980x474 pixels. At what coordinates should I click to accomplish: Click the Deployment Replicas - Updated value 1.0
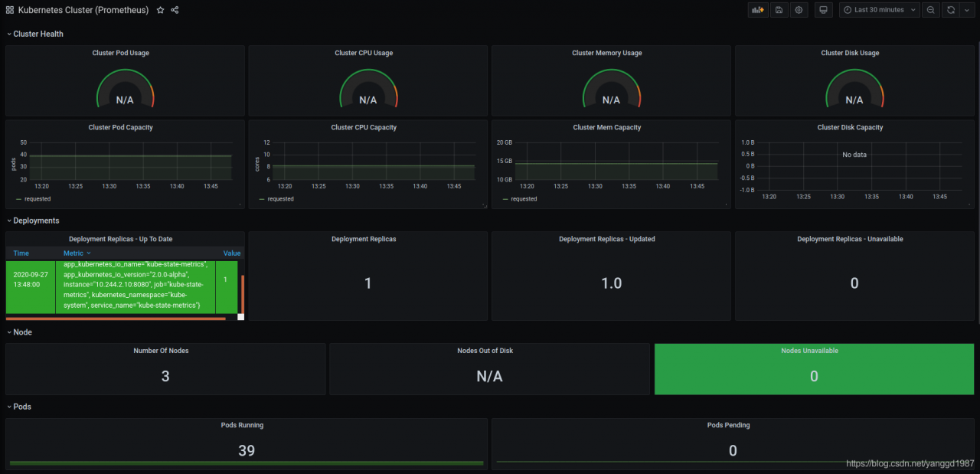(612, 283)
